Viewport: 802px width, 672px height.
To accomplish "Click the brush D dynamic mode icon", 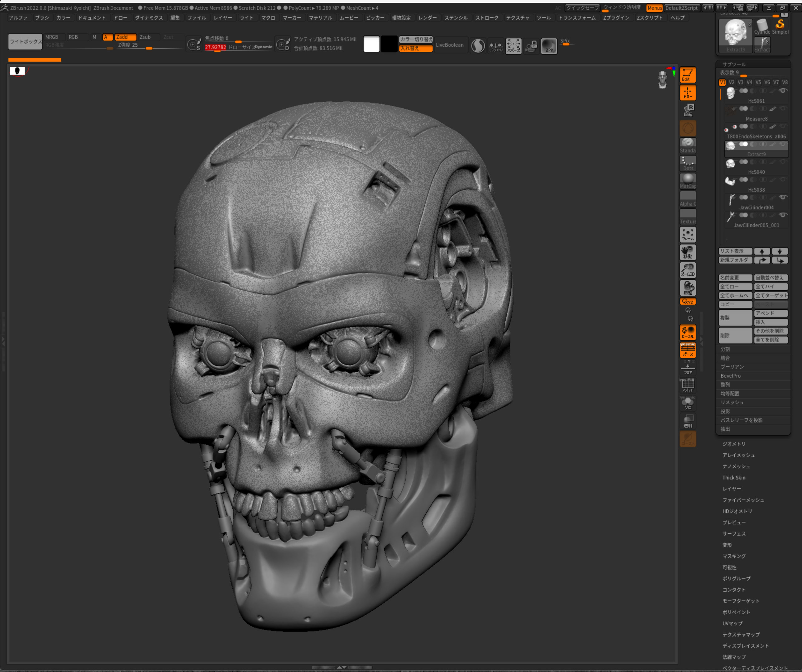I will point(283,45).
